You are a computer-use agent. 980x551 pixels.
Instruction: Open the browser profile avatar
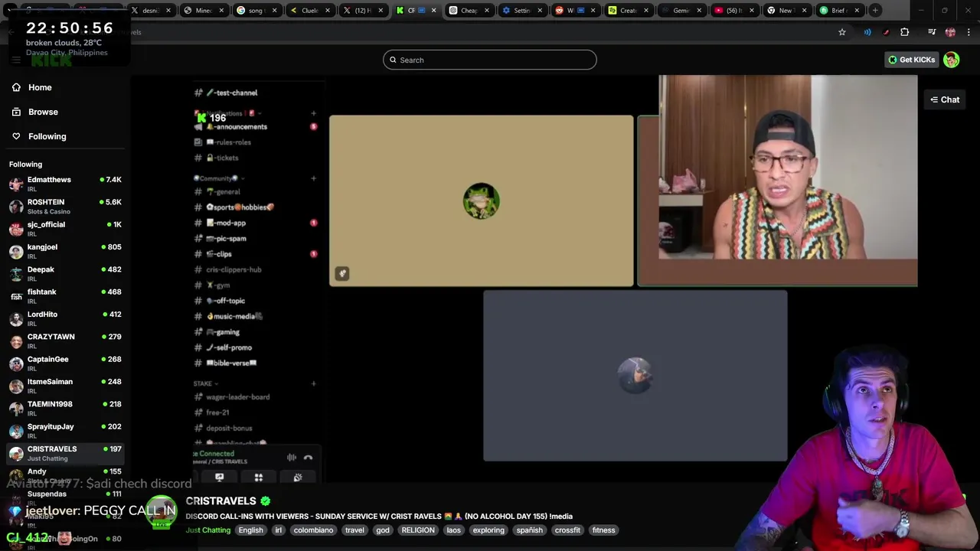click(950, 32)
